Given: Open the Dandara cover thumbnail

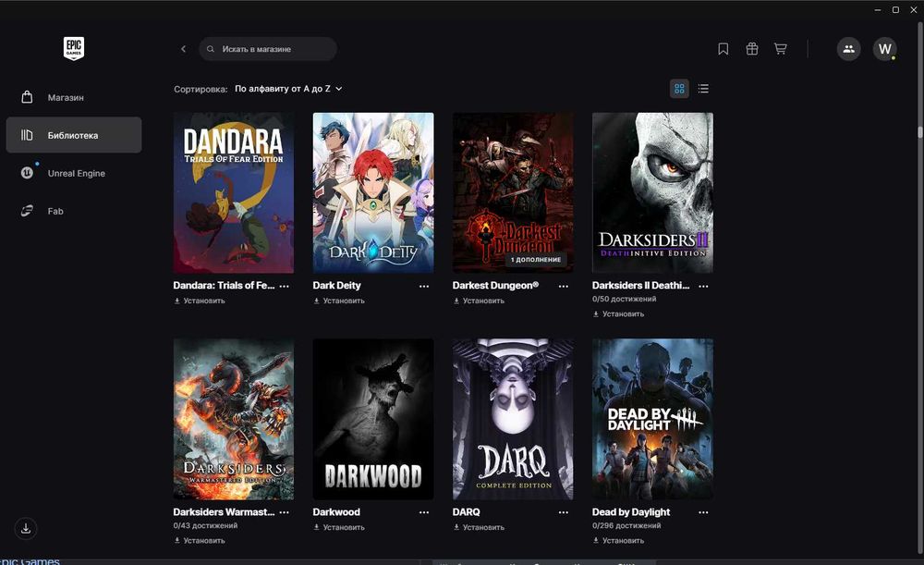Looking at the screenshot, I should [234, 193].
